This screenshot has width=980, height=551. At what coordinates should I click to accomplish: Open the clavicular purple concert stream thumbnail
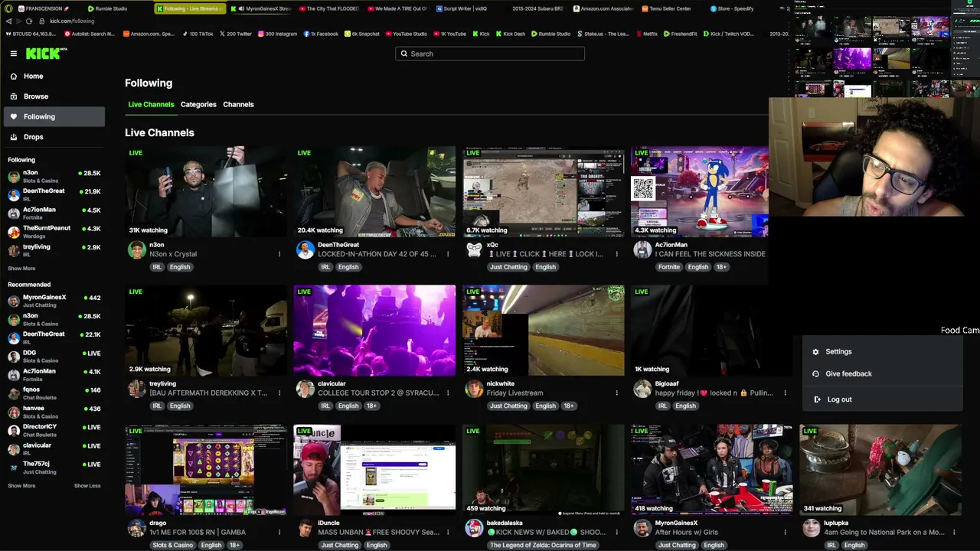coord(374,331)
